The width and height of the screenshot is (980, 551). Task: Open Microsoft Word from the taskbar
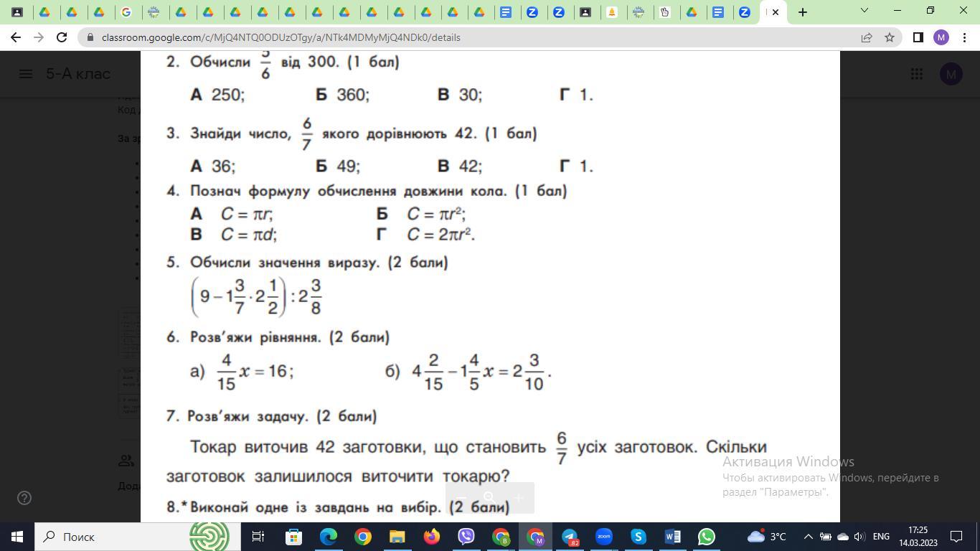(672, 537)
